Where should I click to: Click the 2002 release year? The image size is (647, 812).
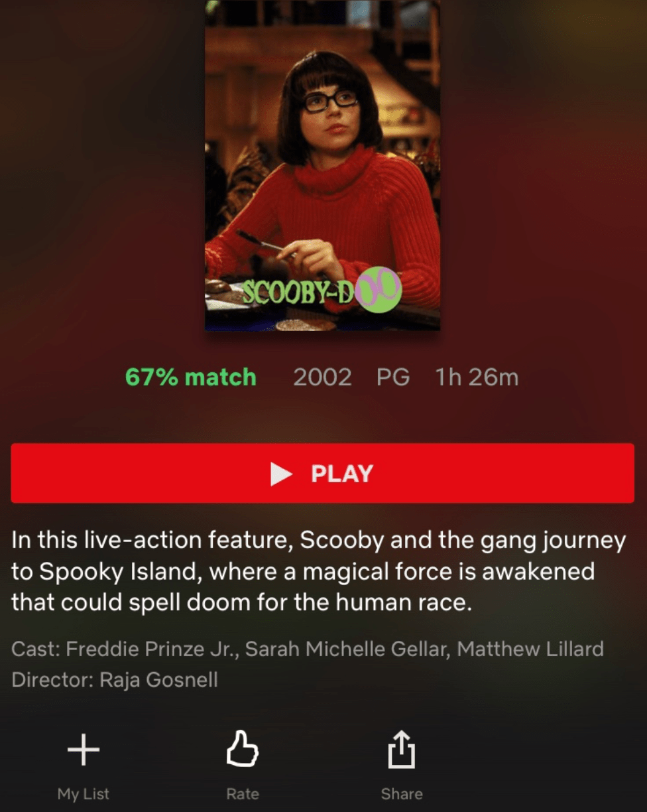point(322,377)
